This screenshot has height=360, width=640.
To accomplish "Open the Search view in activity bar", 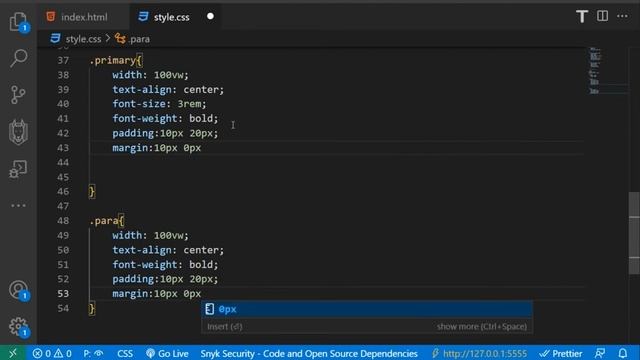I will pyautogui.click(x=18, y=58).
